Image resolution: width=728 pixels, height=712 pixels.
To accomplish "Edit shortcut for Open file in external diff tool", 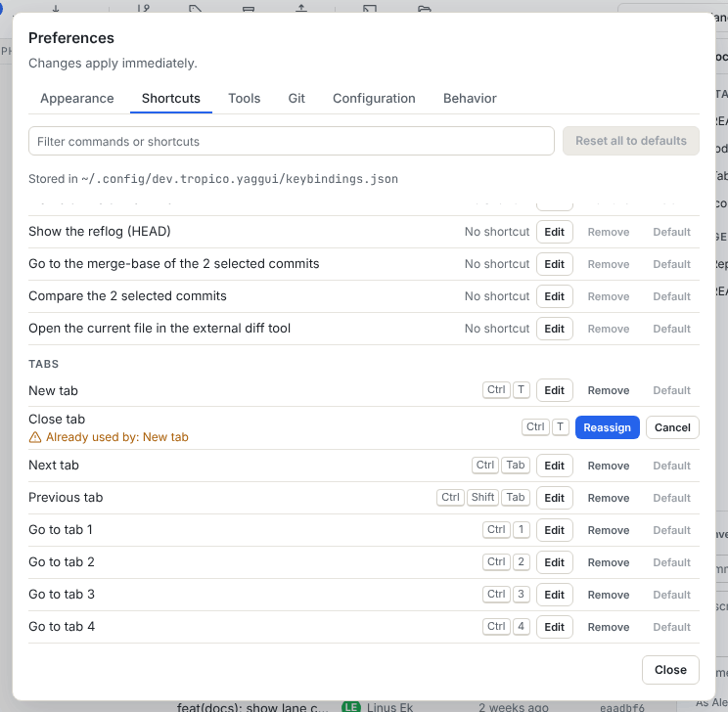I will [555, 329].
